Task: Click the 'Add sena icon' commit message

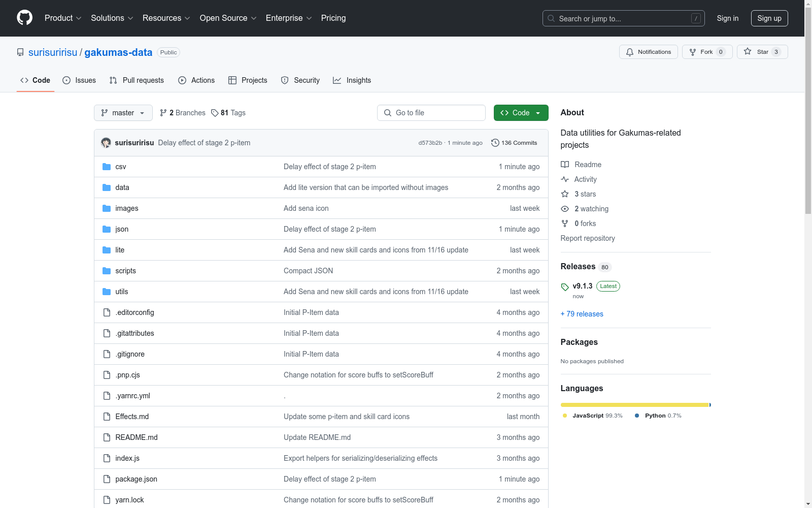Action: 306,208
